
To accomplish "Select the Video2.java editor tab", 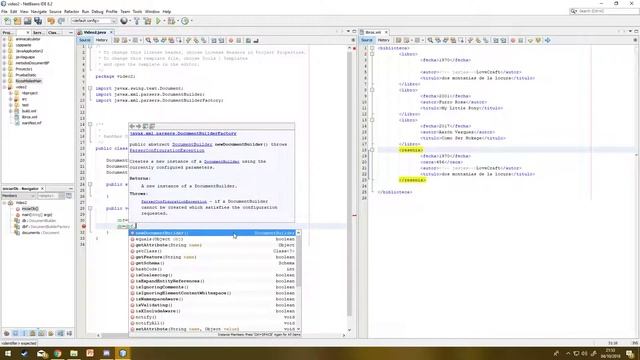I will [x=95, y=32].
